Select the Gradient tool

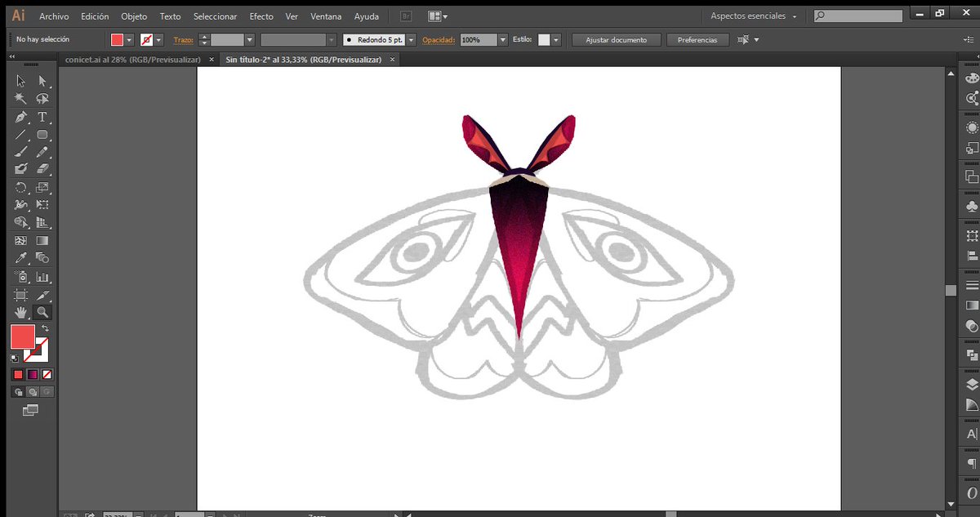(42, 241)
